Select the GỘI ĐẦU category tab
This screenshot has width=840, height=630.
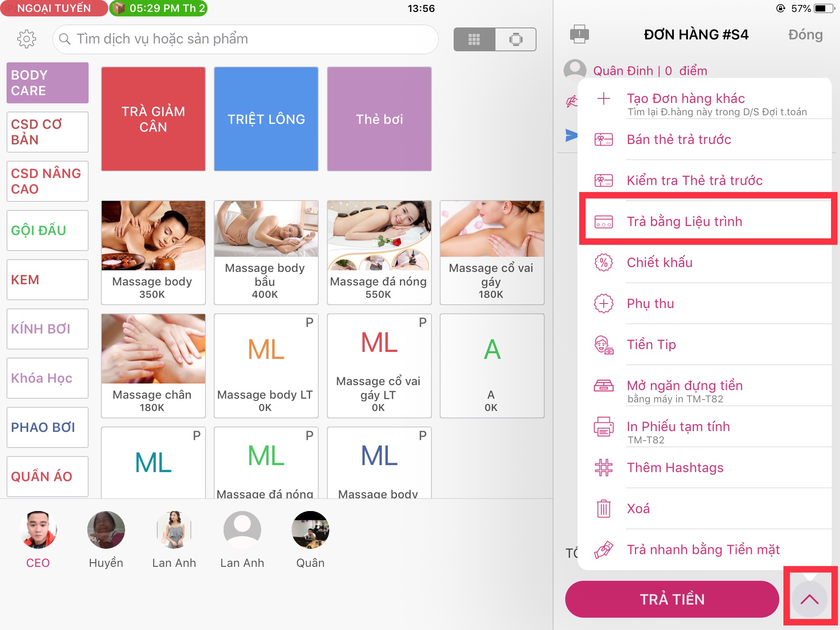48,231
